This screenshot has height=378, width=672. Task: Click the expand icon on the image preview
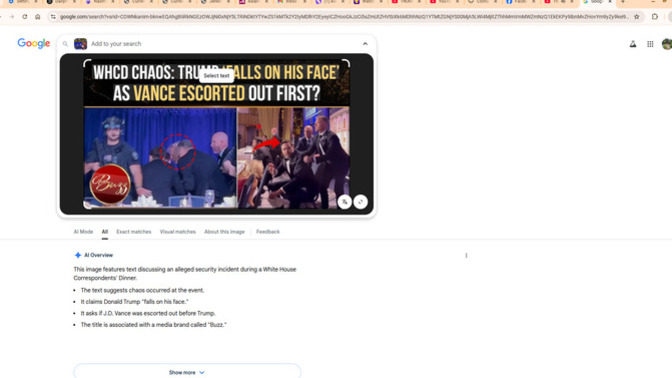tap(360, 202)
